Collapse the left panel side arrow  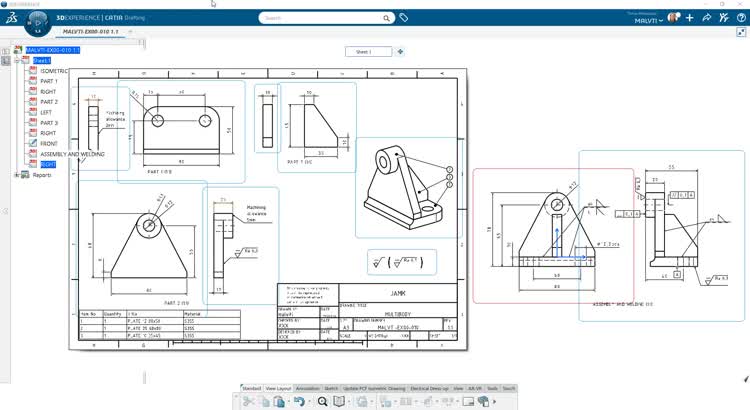[x=5, y=211]
